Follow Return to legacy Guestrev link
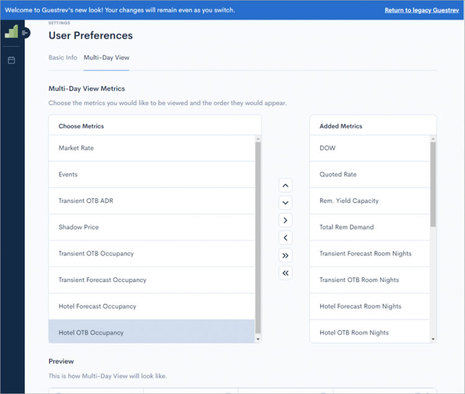Screen dimensions: 465x394 coord(422,10)
